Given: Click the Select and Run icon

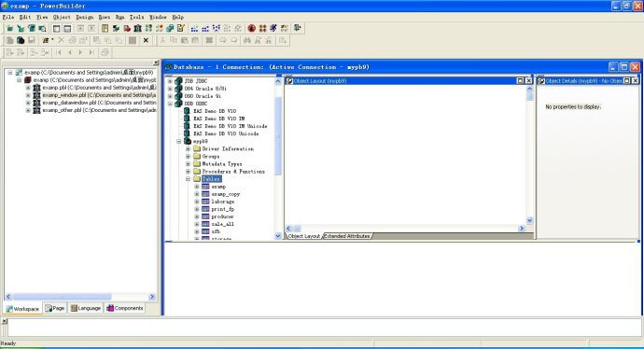Looking at the screenshot, I should pyautogui.click(x=285, y=28).
